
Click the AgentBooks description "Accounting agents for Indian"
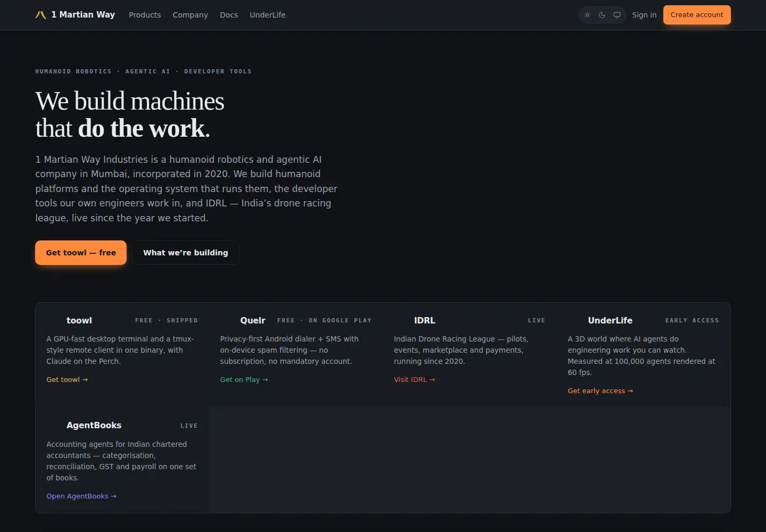point(121,461)
